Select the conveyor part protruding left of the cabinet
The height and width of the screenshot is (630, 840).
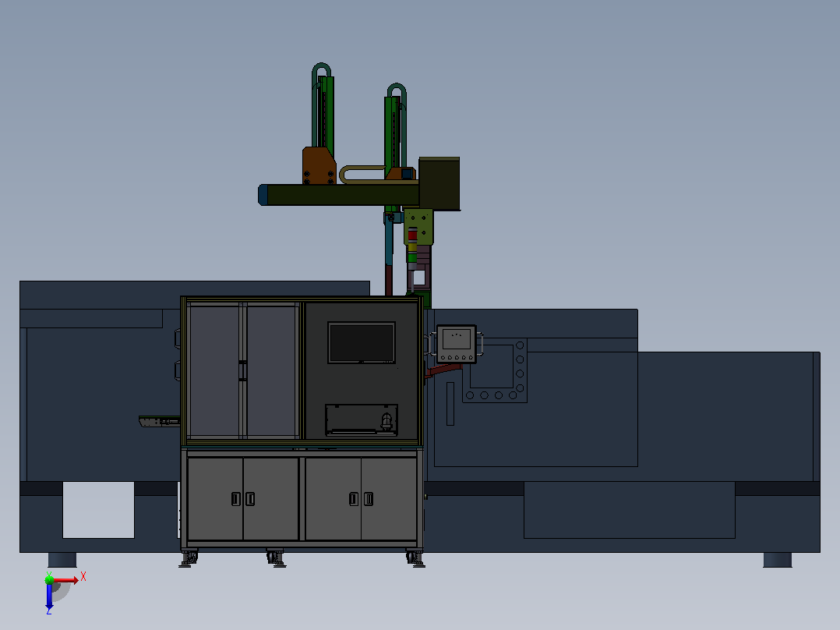(x=159, y=422)
